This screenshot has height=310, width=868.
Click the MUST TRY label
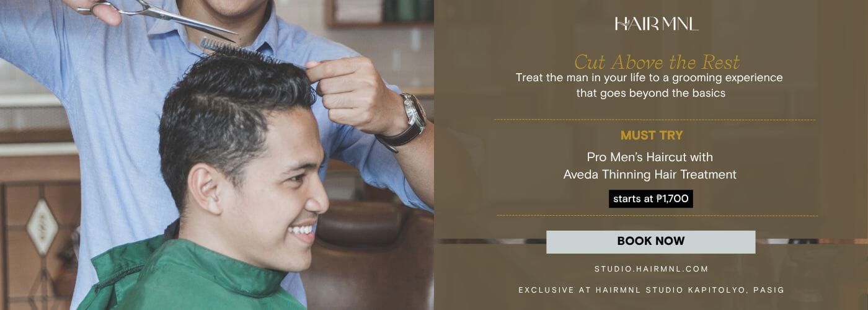650,135
